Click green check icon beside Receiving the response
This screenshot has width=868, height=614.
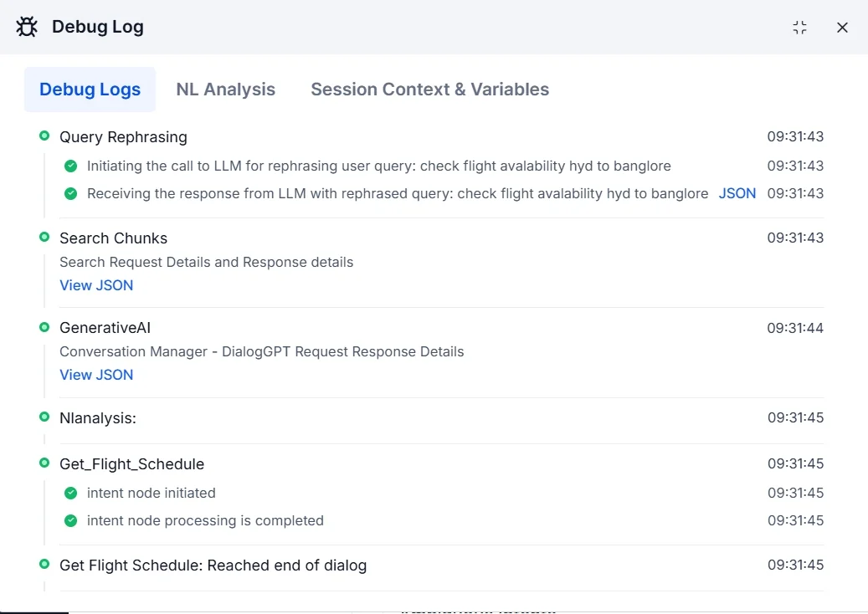[x=71, y=193]
